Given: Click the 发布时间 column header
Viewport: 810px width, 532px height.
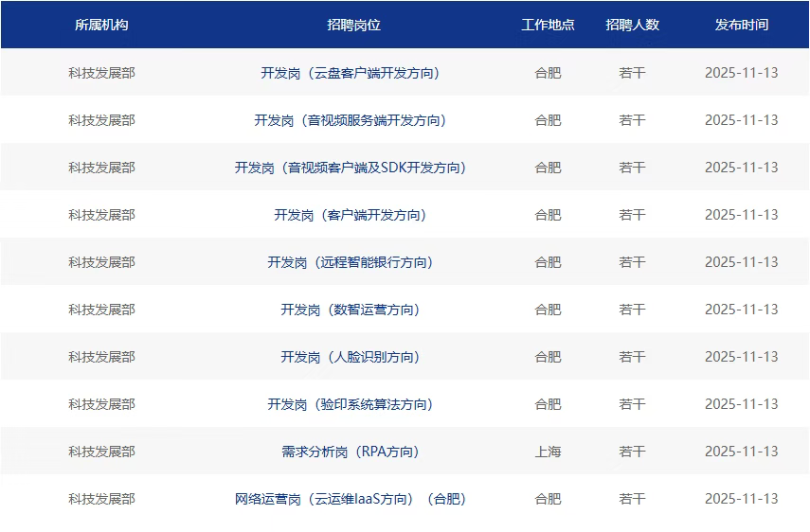Looking at the screenshot, I should tap(741, 25).
